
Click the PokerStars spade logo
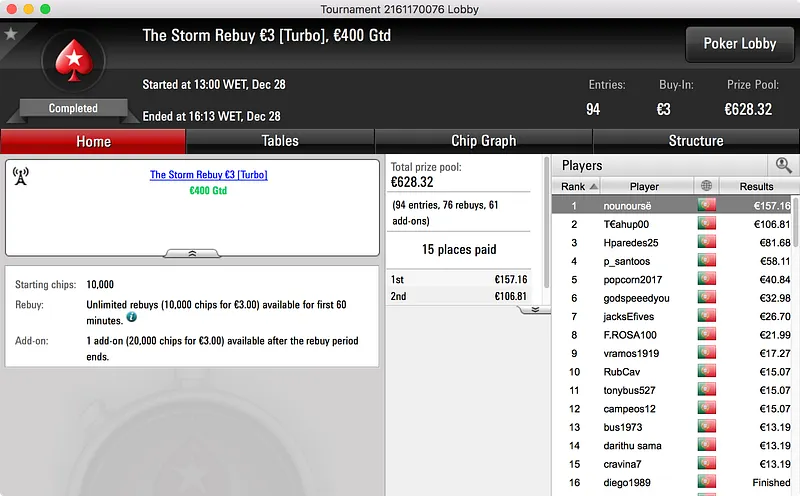[74, 61]
